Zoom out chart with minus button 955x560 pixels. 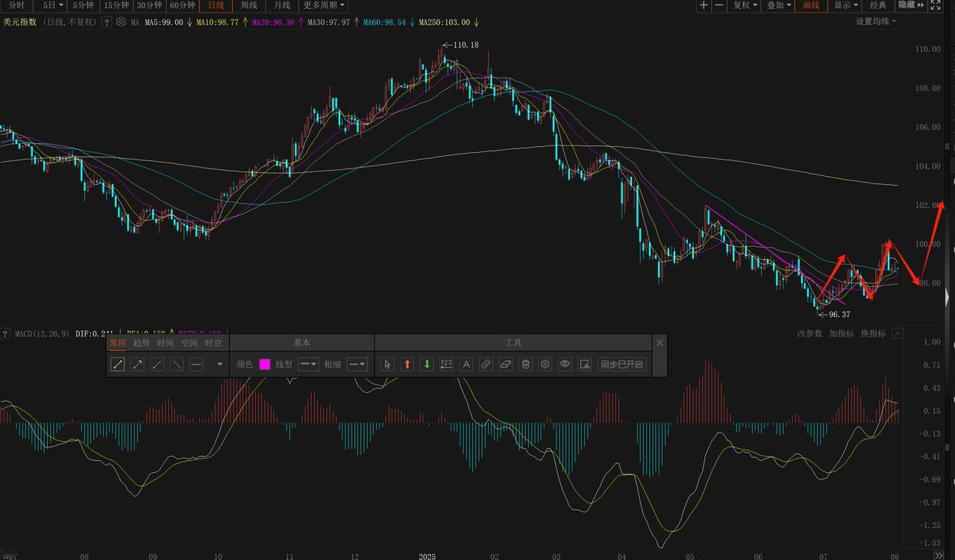coord(719,5)
